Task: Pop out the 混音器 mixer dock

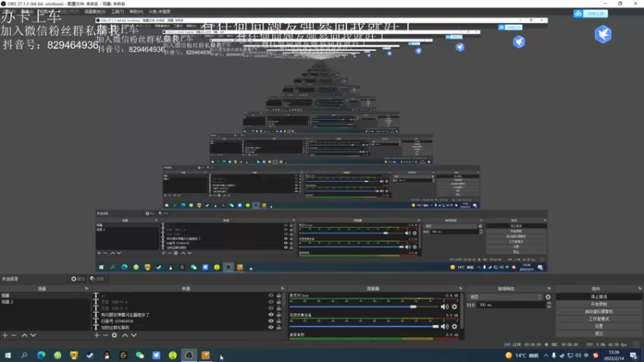Action: [x=460, y=289]
